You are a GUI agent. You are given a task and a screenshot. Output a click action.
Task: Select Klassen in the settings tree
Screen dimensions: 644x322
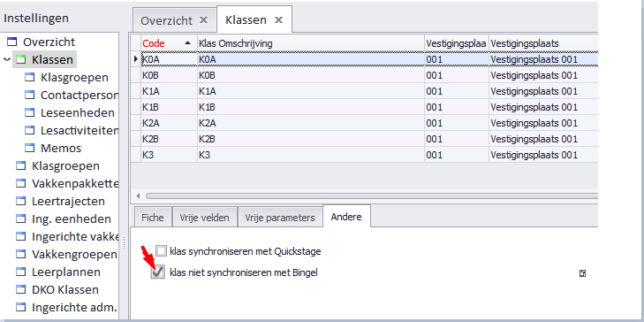click(52, 59)
